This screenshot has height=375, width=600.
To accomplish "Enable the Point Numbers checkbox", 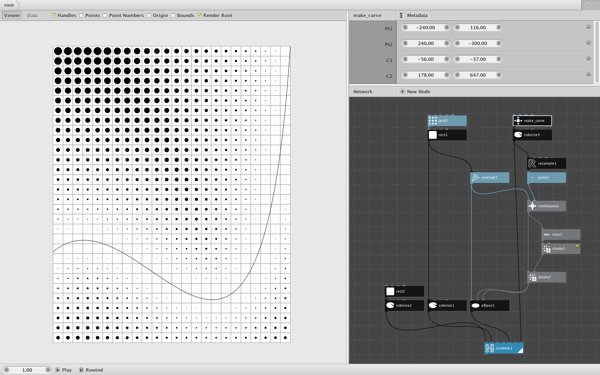I will [x=105, y=15].
